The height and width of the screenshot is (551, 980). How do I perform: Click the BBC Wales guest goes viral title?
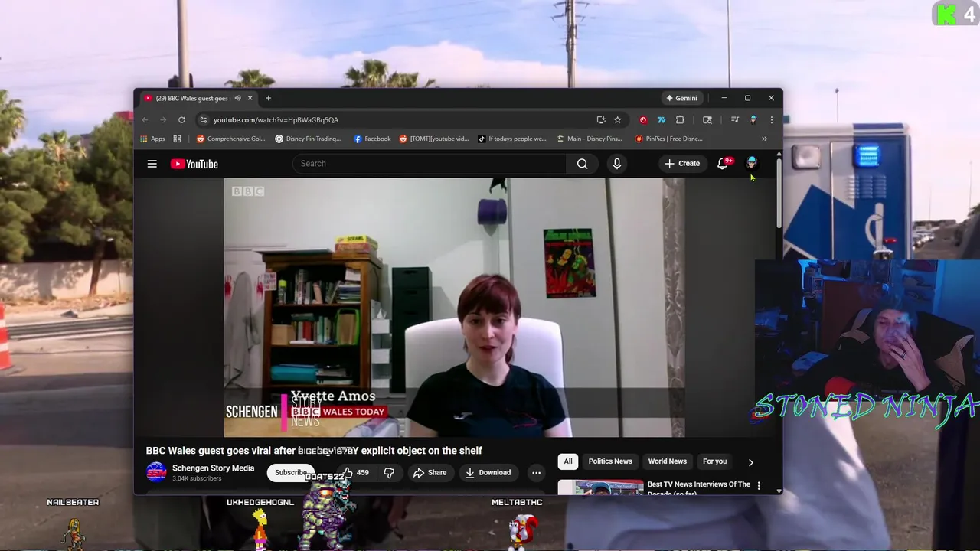click(x=314, y=451)
